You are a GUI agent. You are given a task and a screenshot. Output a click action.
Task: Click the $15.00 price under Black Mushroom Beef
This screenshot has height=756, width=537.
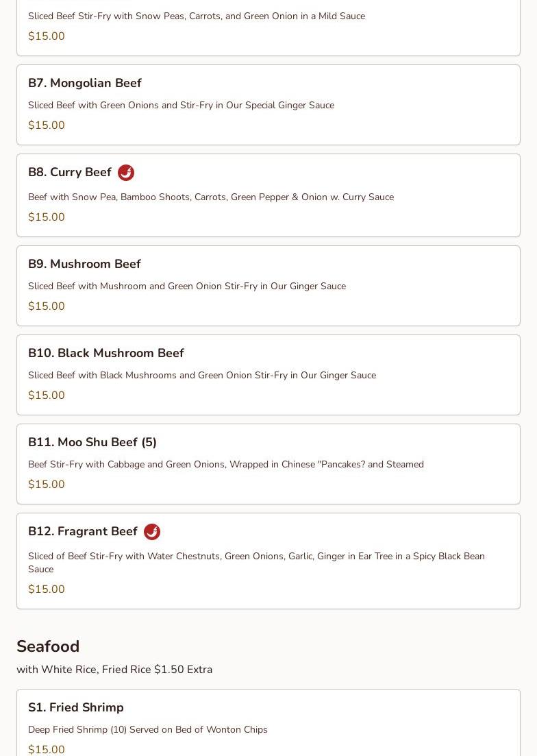47,395
